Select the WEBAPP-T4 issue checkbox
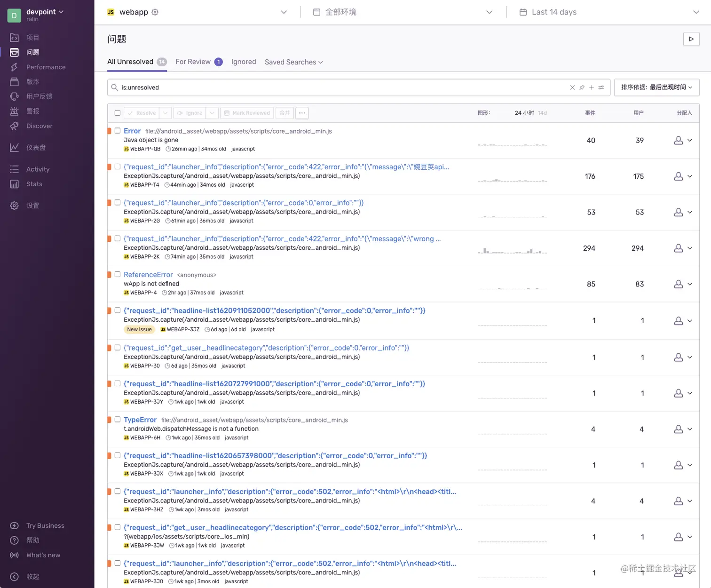Image resolution: width=711 pixels, height=588 pixels. [x=118, y=167]
